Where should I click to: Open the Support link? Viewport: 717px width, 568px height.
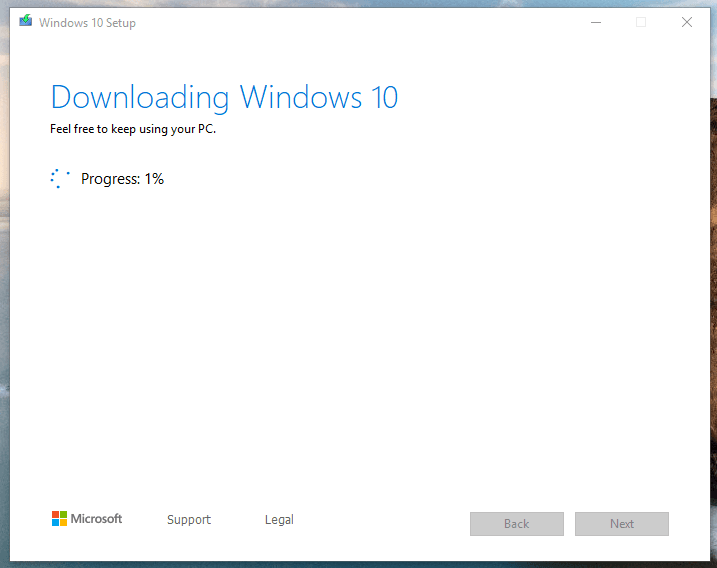point(189,520)
